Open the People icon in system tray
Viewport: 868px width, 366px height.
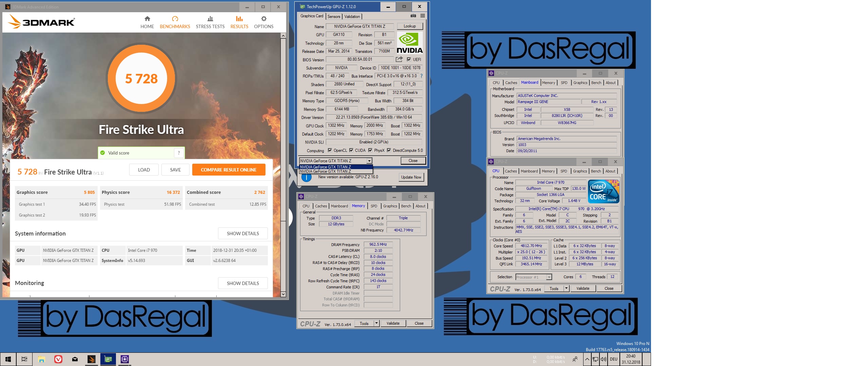tap(575, 359)
